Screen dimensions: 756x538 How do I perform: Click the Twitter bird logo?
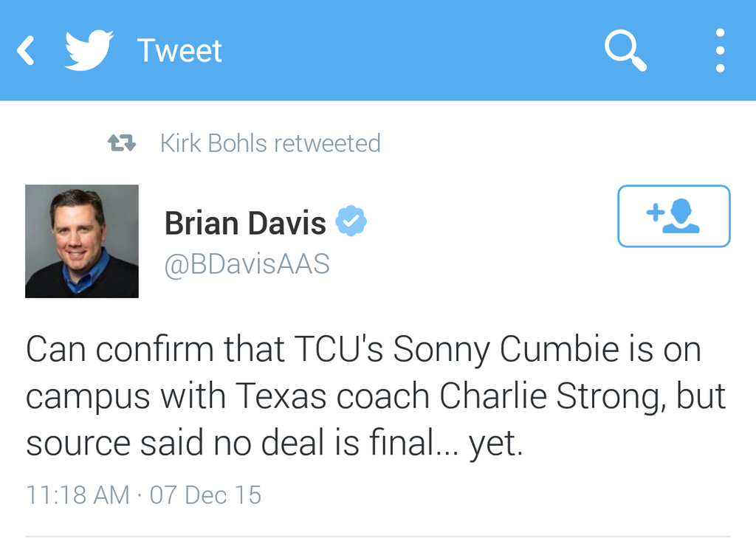(89, 50)
